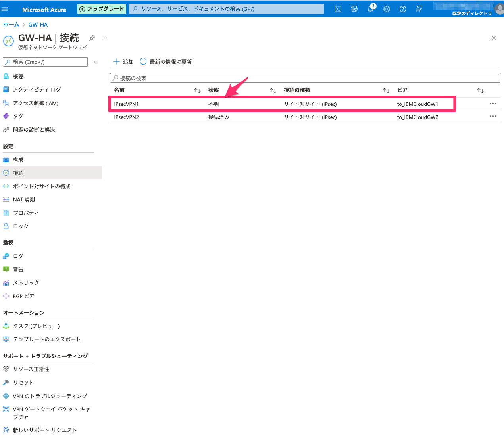The image size is (504, 439).
Task: Select NAT 規則 in the settings sidebar
Action: click(x=24, y=199)
